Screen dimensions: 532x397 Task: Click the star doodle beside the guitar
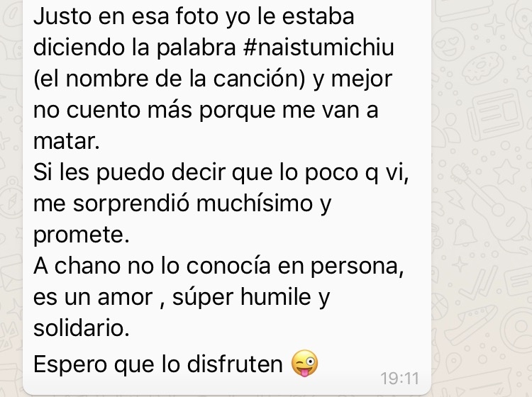click(506, 172)
